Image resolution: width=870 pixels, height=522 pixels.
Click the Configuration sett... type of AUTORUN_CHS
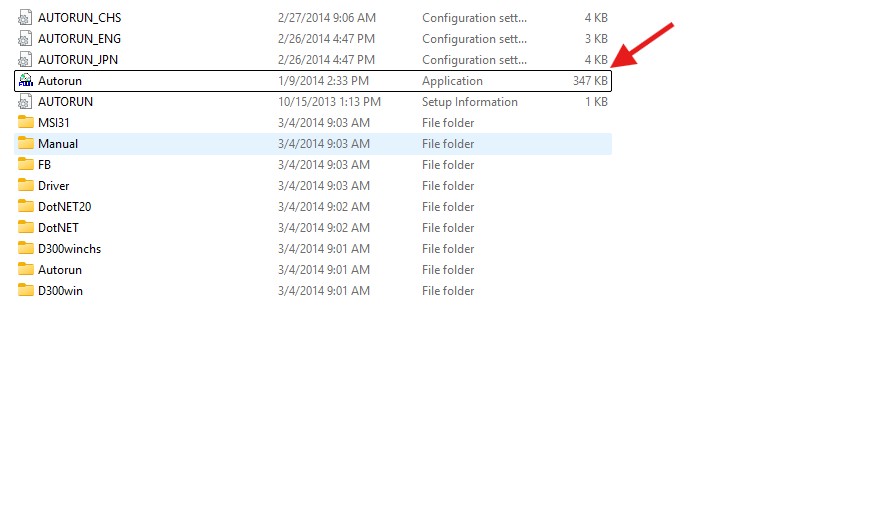point(474,18)
